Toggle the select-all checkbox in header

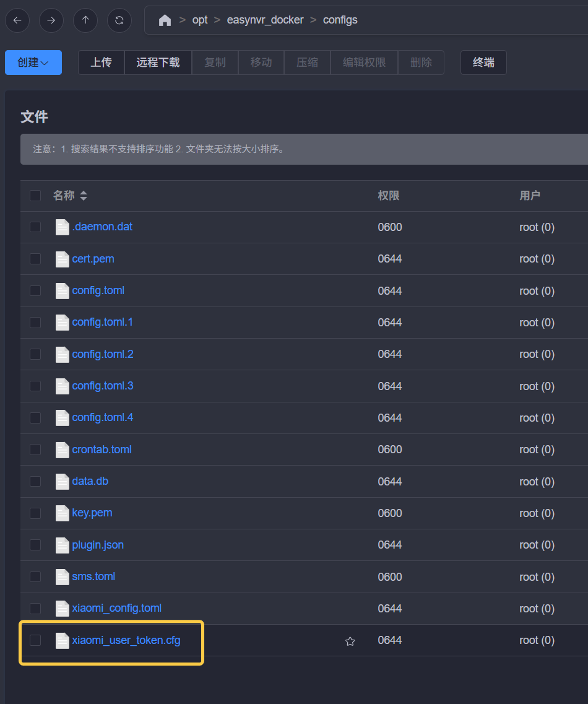[35, 196]
